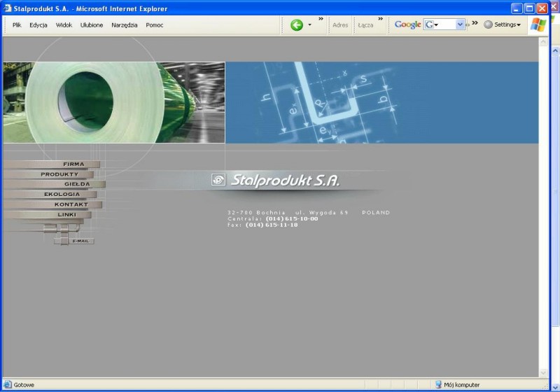Image resolution: width=560 pixels, height=392 pixels.
Task: Click the green Back arrow button
Action: tap(296, 25)
